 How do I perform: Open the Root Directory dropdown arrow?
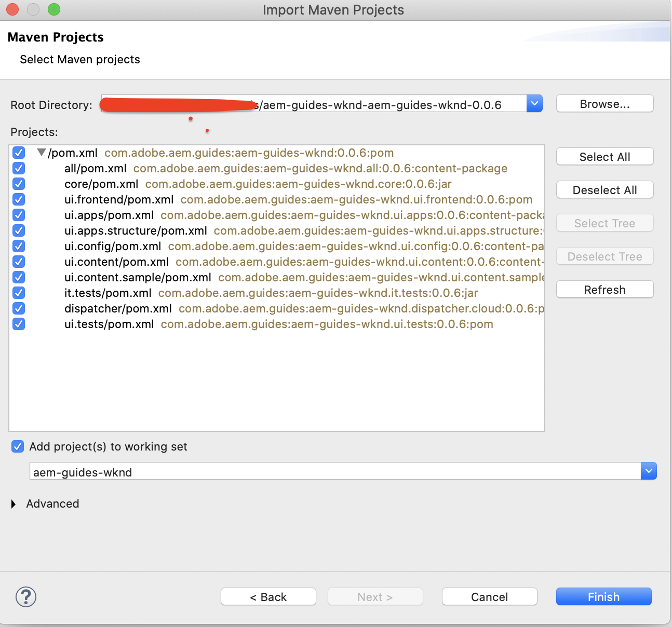coord(534,103)
